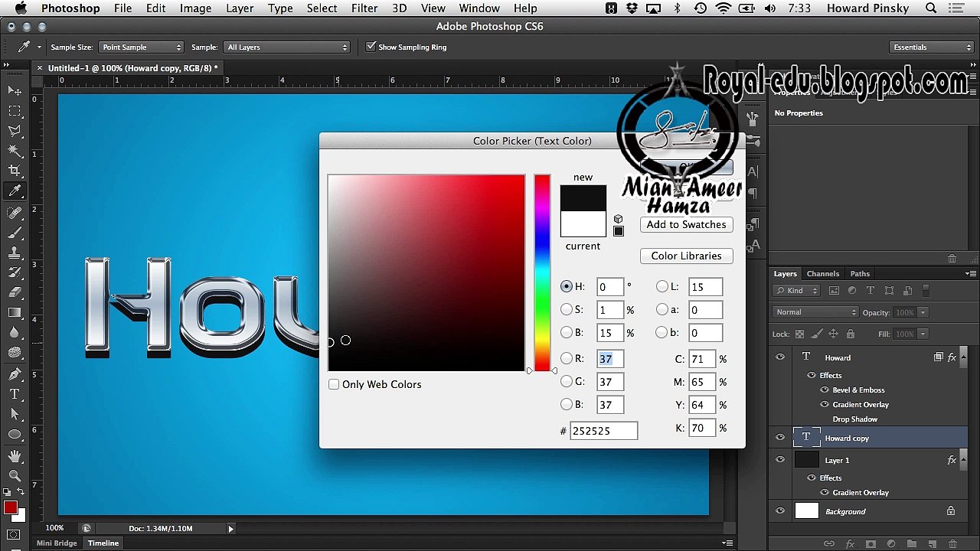Select the Horizontal Type tool
The width and height of the screenshot is (980, 551).
pyautogui.click(x=15, y=394)
